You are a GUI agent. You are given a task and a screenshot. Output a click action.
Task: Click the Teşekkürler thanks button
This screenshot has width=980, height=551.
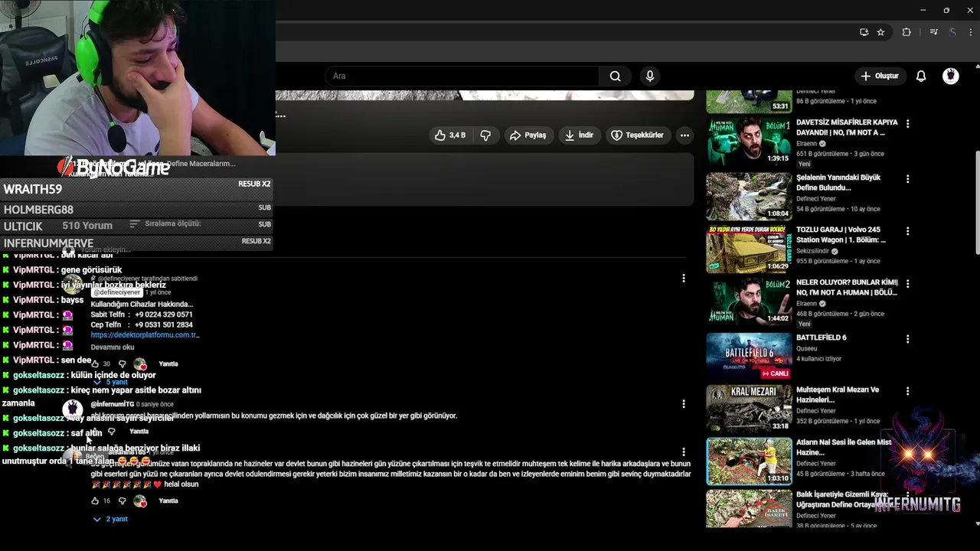point(637,135)
